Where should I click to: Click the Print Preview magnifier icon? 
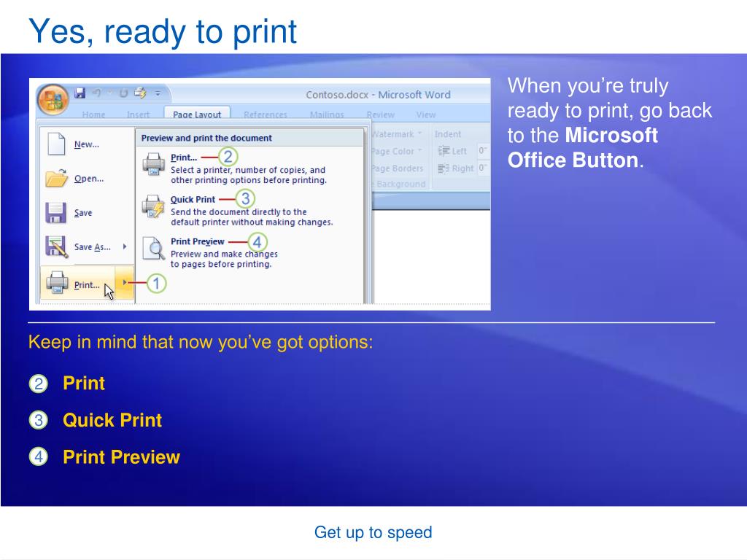153,248
